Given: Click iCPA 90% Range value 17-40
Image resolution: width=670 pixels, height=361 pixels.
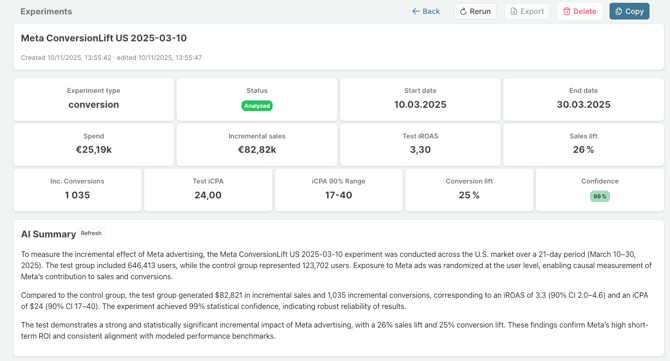Looking at the screenshot, I should [x=338, y=195].
